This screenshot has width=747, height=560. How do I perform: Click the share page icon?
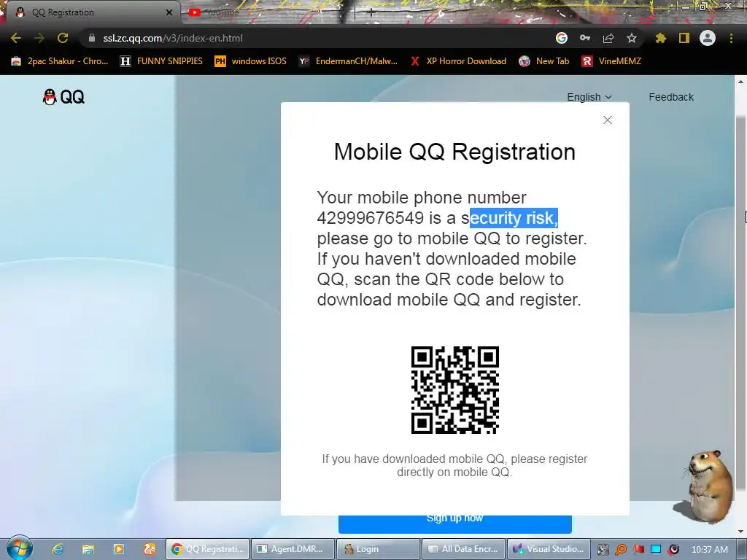pyautogui.click(x=608, y=38)
